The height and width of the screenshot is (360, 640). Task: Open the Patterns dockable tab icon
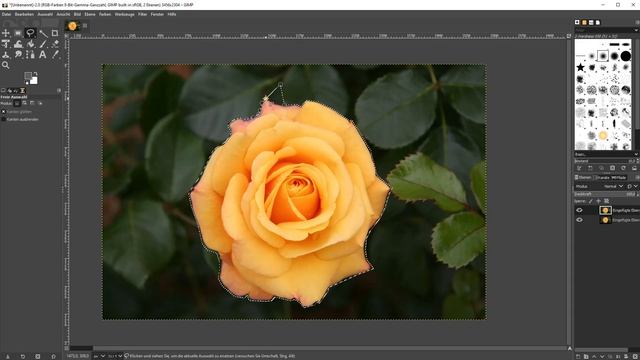pos(584,22)
